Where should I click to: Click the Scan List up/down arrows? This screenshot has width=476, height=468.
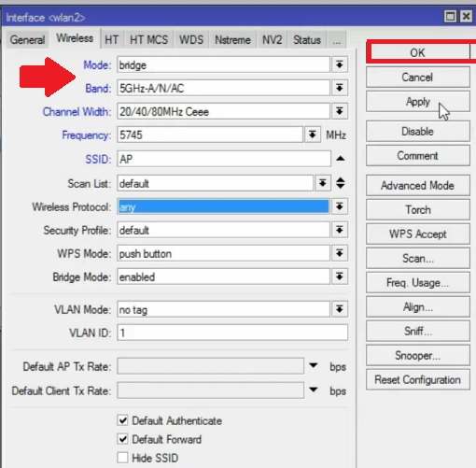coord(341,183)
